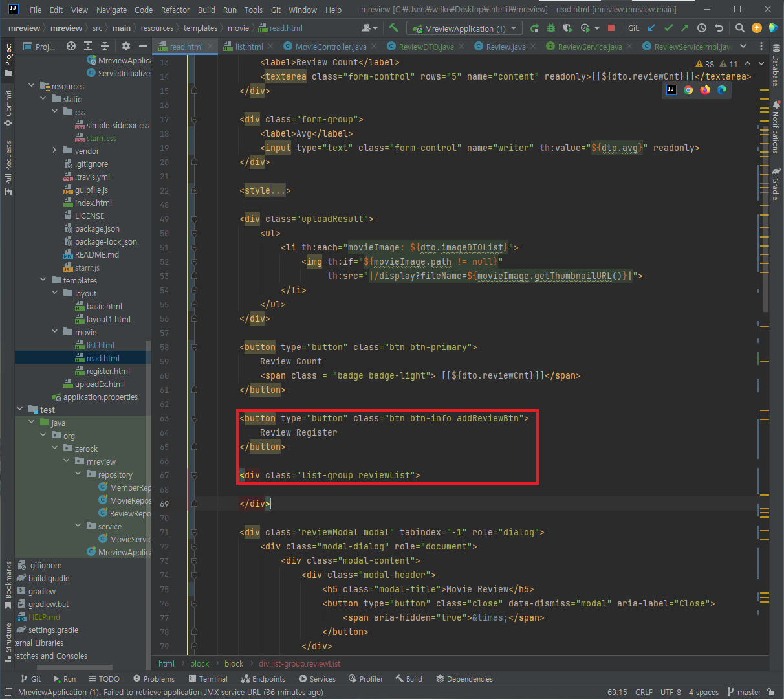Open Project panel settings gear
This screenshot has width=784, height=699.
click(x=126, y=46)
